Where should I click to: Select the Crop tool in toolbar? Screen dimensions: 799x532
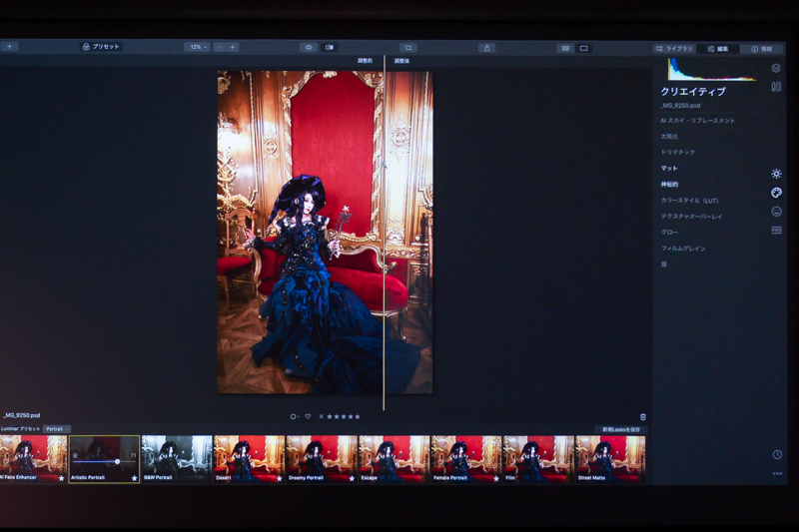point(407,47)
